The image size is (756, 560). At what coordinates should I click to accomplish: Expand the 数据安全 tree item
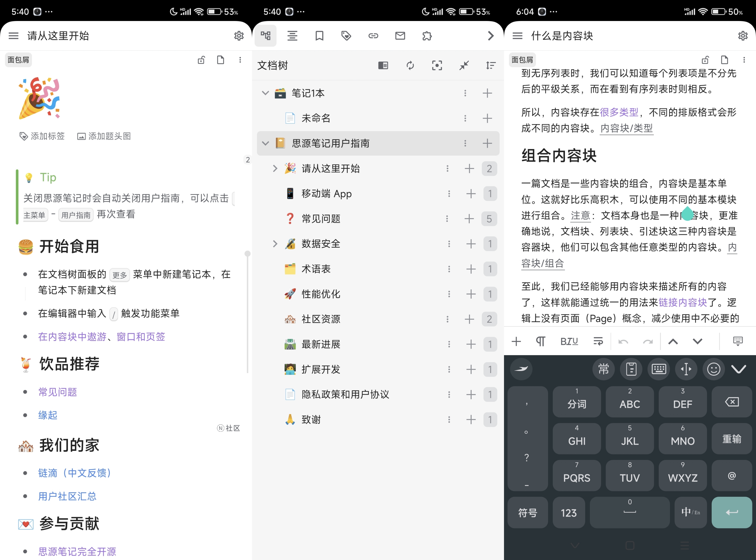[275, 244]
